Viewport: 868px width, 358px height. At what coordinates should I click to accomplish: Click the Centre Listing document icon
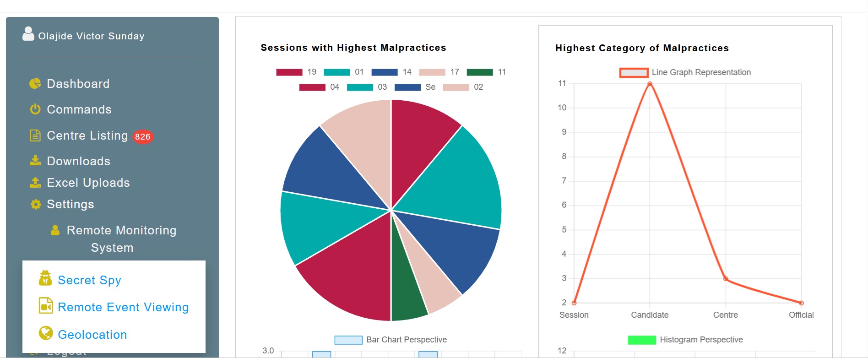click(35, 136)
